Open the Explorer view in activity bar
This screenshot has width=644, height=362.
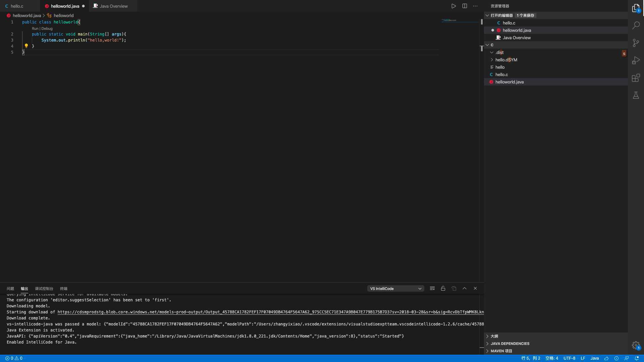[636, 8]
